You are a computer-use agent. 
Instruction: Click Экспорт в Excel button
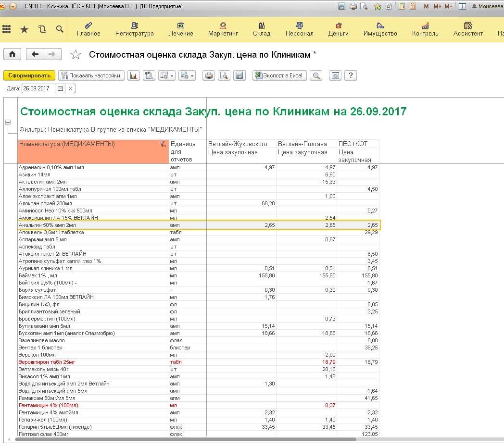[x=279, y=75]
